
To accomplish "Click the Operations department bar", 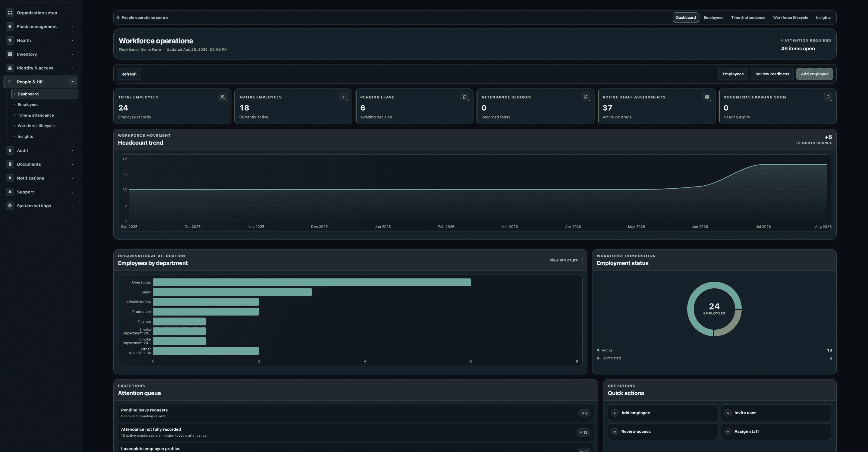I will [312, 282].
